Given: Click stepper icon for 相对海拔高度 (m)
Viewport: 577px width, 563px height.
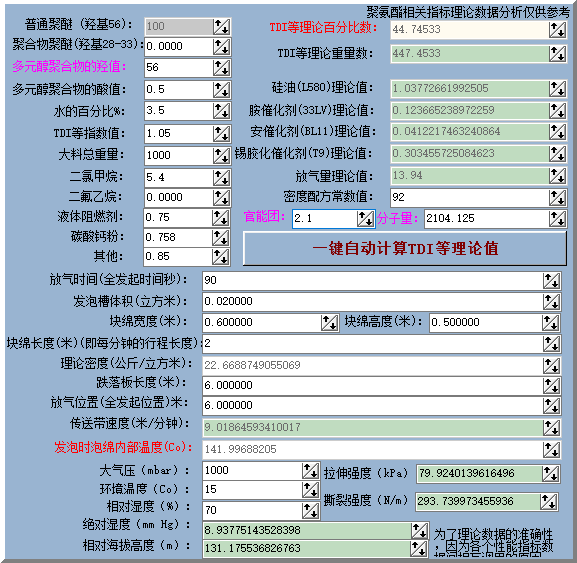Looking at the screenshot, I should click(419, 549).
